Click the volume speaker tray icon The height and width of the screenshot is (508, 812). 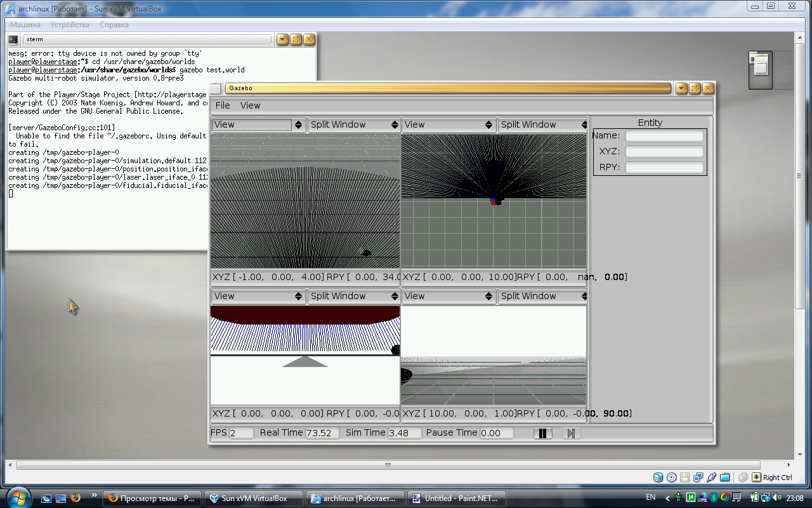point(777,497)
